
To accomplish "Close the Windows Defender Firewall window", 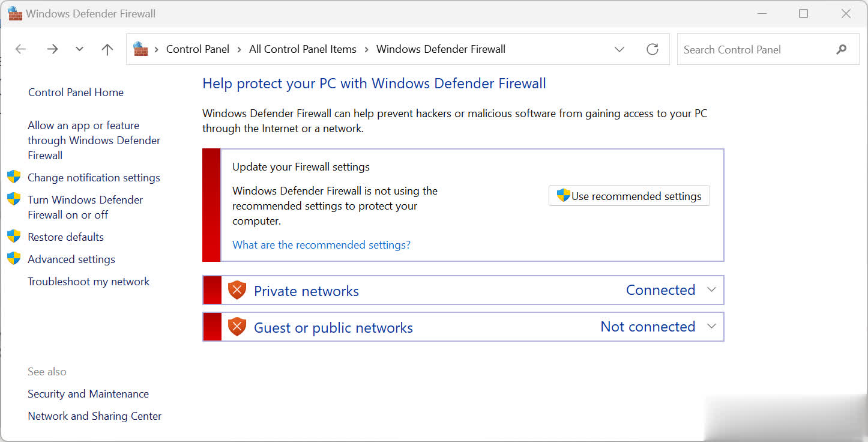I will 846,13.
